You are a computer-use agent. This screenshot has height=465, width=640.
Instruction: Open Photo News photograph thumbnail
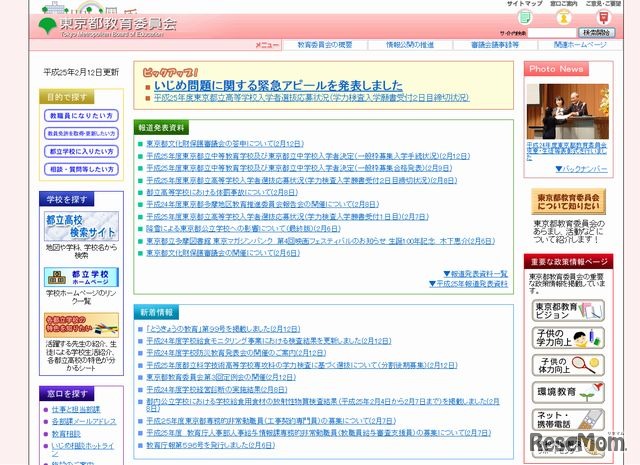[568, 111]
